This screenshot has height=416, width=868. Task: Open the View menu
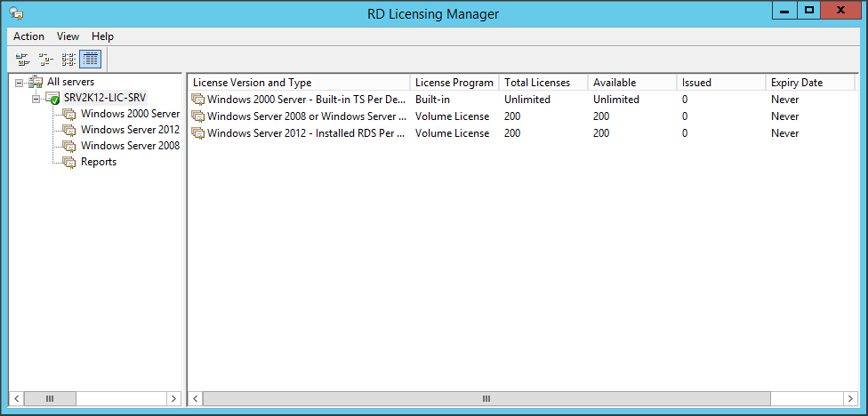click(68, 36)
